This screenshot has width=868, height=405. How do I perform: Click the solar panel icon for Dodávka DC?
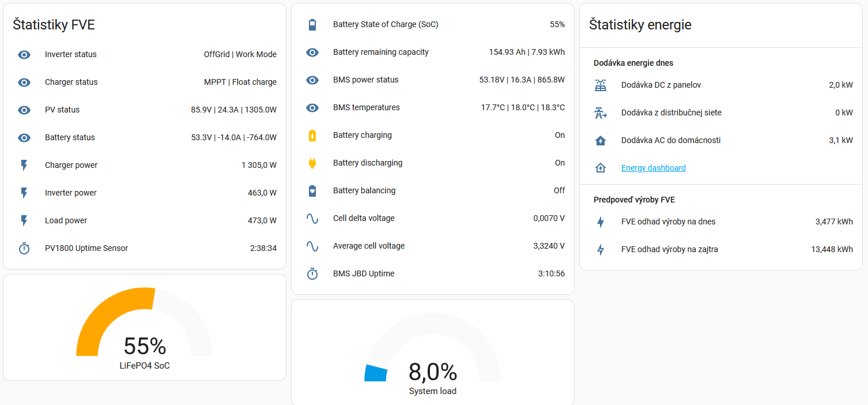[601, 85]
